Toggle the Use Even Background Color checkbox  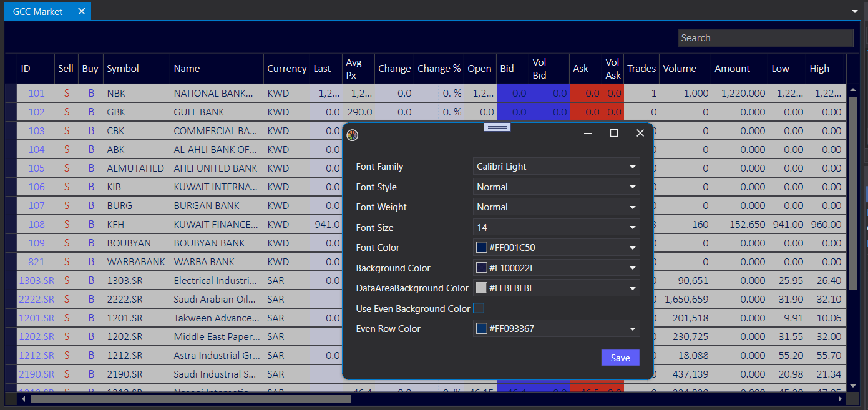point(479,308)
